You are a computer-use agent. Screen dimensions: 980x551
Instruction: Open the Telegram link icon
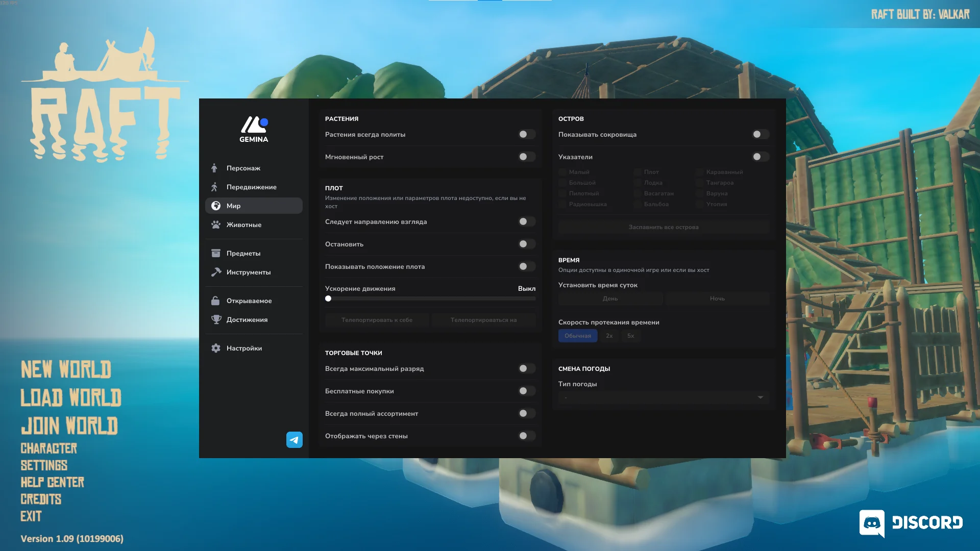[295, 440]
